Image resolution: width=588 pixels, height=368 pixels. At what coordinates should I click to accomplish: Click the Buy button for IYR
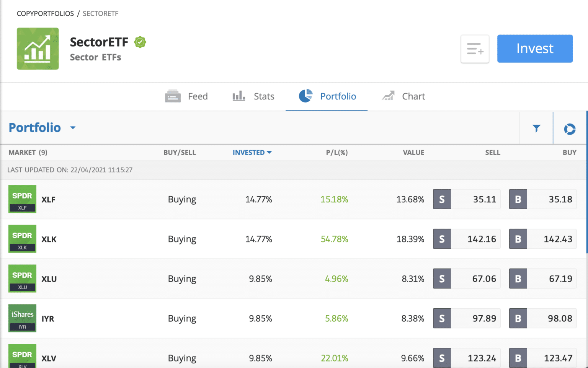[542, 318]
